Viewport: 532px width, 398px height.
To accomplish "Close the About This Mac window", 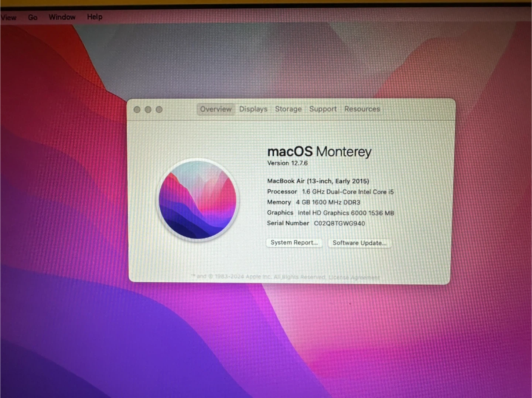I will point(137,110).
